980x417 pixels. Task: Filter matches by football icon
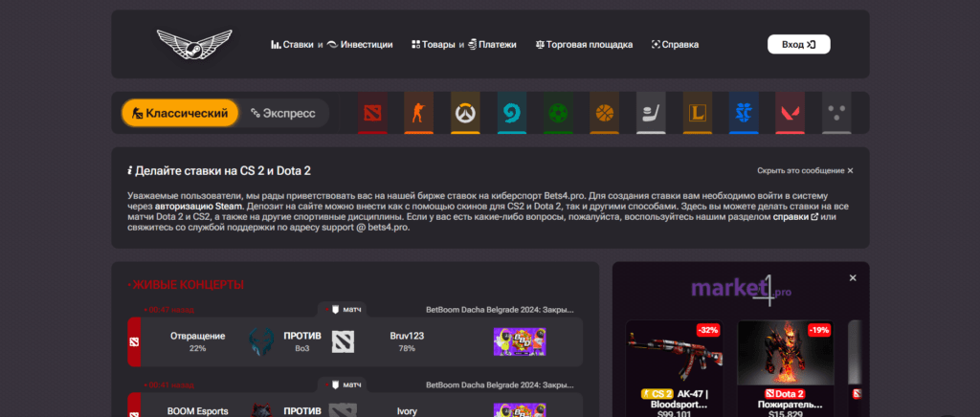coord(558,112)
